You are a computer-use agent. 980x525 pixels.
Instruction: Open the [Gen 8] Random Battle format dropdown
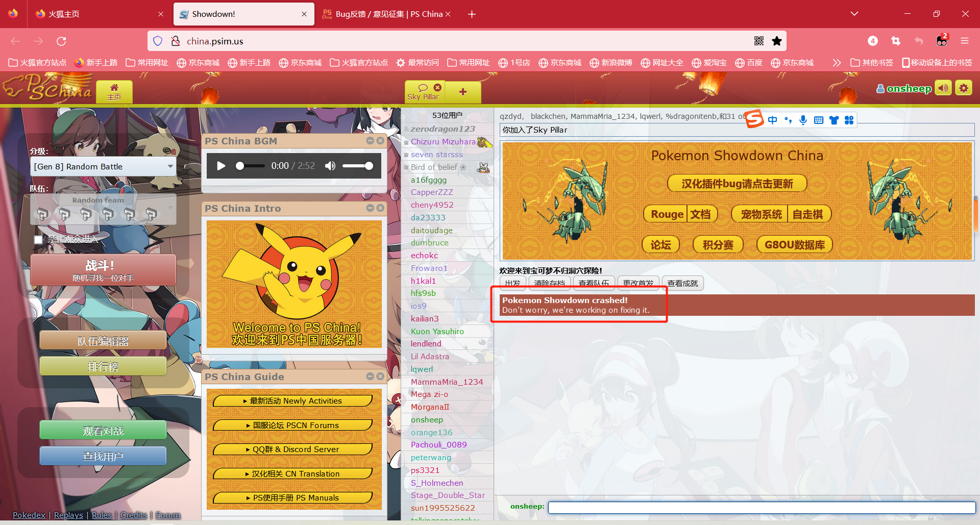[x=103, y=167]
